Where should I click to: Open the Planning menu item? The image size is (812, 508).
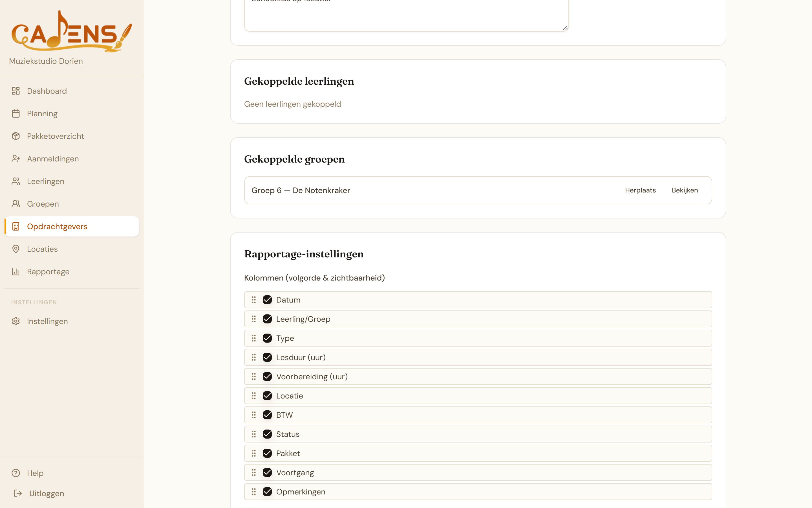(72, 113)
